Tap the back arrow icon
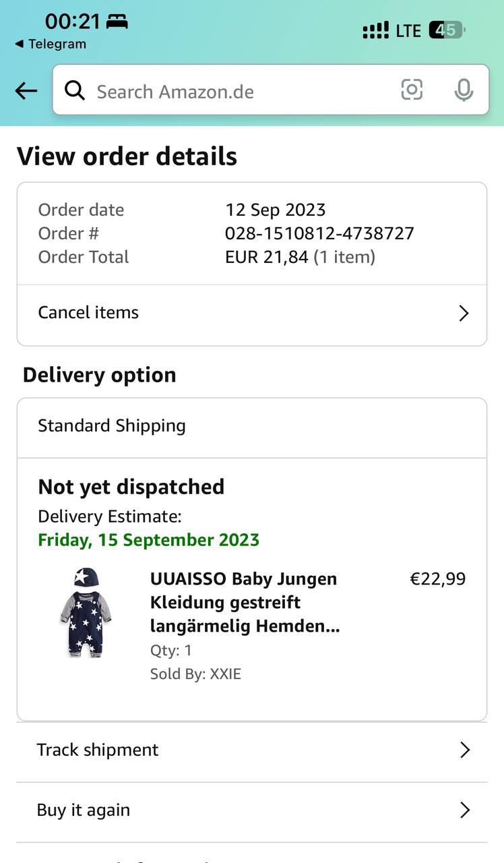The height and width of the screenshot is (863, 504). pos(26,91)
